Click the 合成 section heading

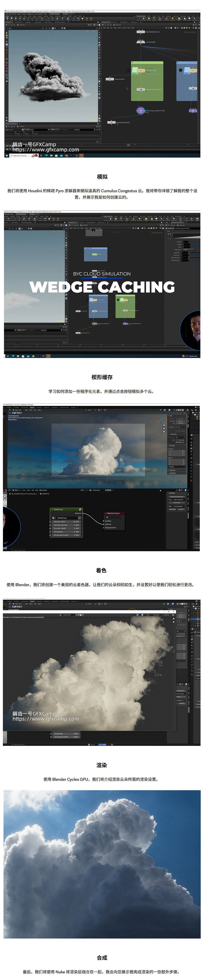click(102, 958)
